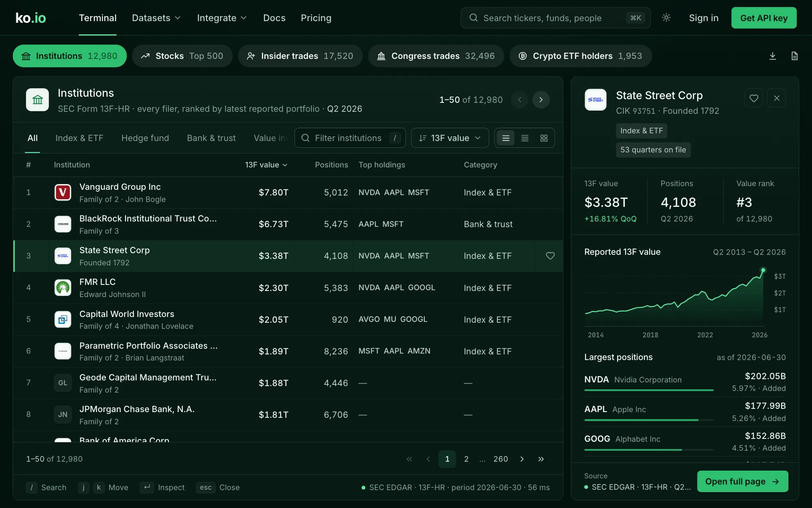Click the State Street logo in detail panel
The height and width of the screenshot is (508, 812).
[x=596, y=100]
